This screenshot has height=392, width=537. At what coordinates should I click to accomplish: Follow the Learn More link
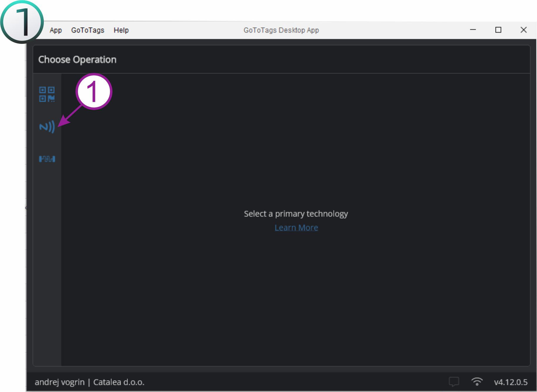point(296,228)
